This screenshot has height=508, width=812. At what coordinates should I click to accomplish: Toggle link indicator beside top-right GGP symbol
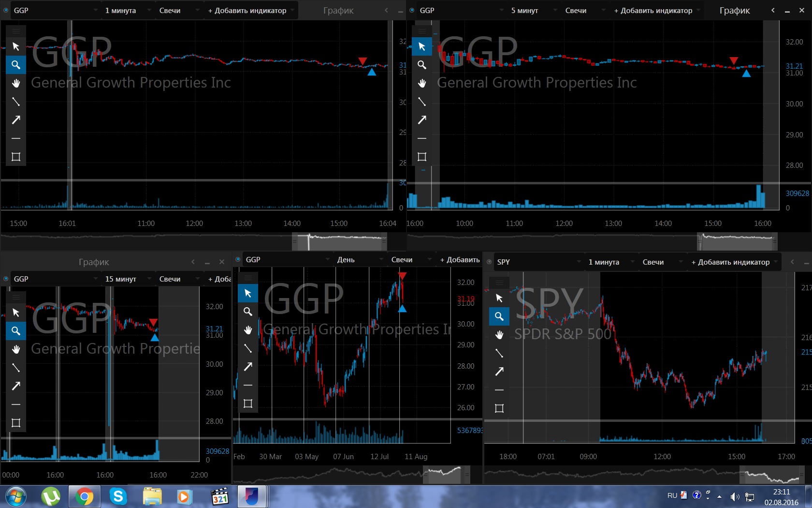point(412,10)
